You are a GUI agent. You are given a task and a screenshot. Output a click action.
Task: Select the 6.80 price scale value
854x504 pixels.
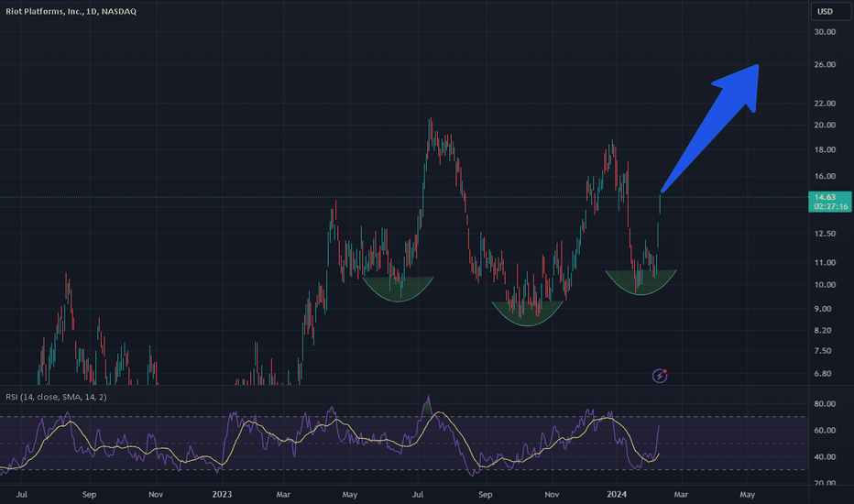click(x=823, y=373)
